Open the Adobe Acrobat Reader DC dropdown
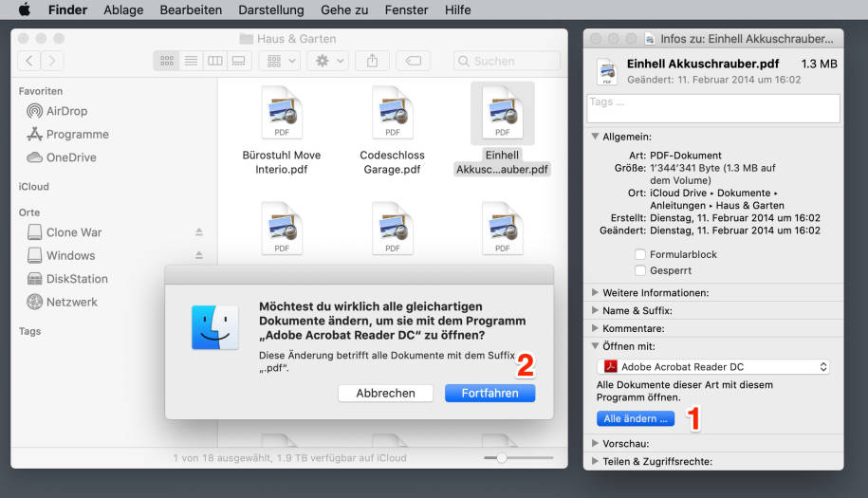This screenshot has width=868, height=498. (x=713, y=367)
